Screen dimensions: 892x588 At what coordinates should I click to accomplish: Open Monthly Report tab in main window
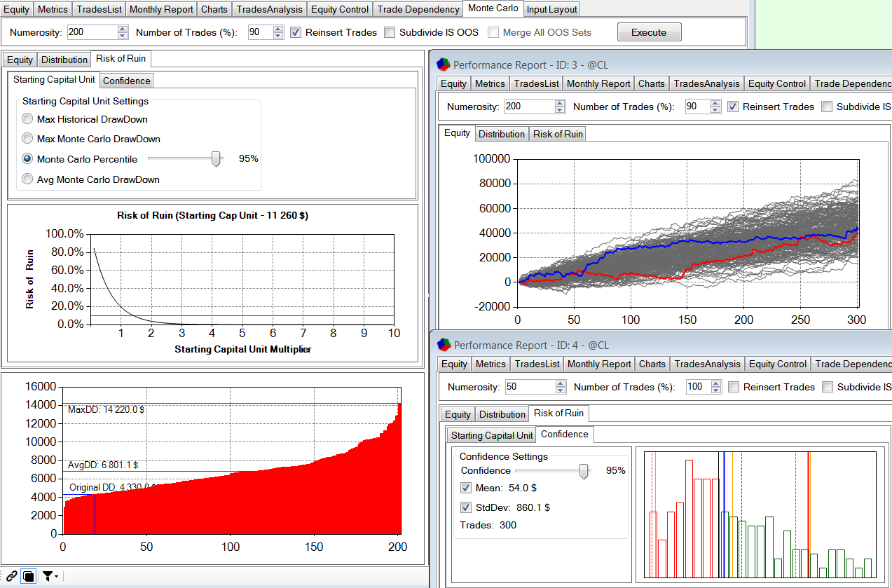(x=160, y=9)
